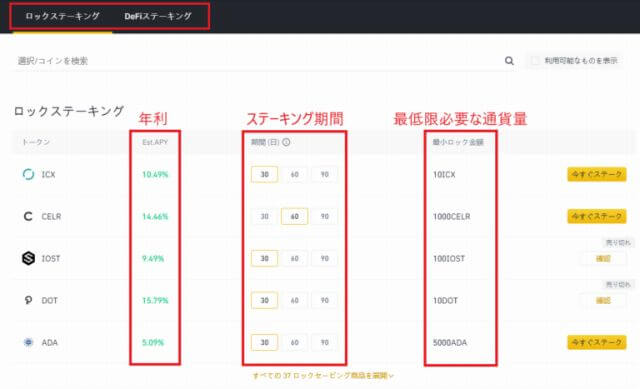Click the 100IOST minimum lock amount
The width and height of the screenshot is (640, 389).
pyautogui.click(x=449, y=258)
